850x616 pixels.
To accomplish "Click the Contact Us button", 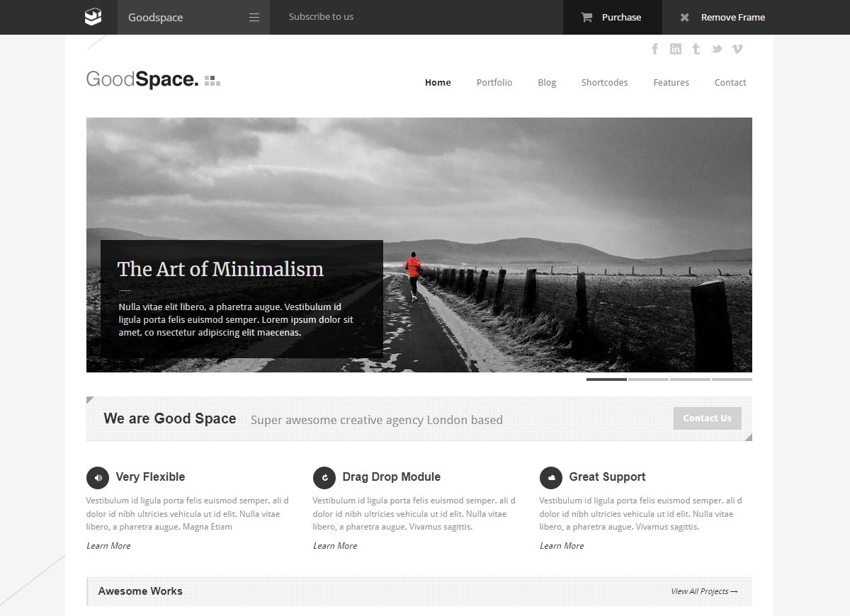I will click(x=707, y=418).
